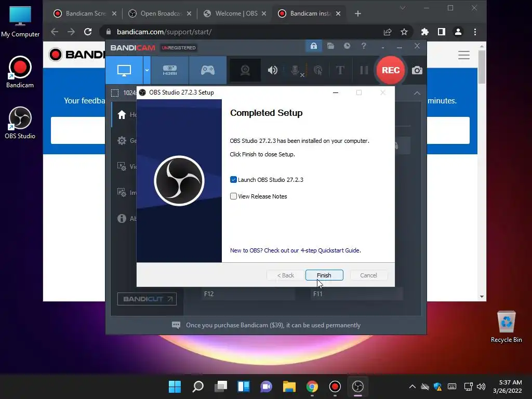The image size is (532, 399).
Task: Click Bandicam lock icon in title bar
Action: [x=313, y=46]
